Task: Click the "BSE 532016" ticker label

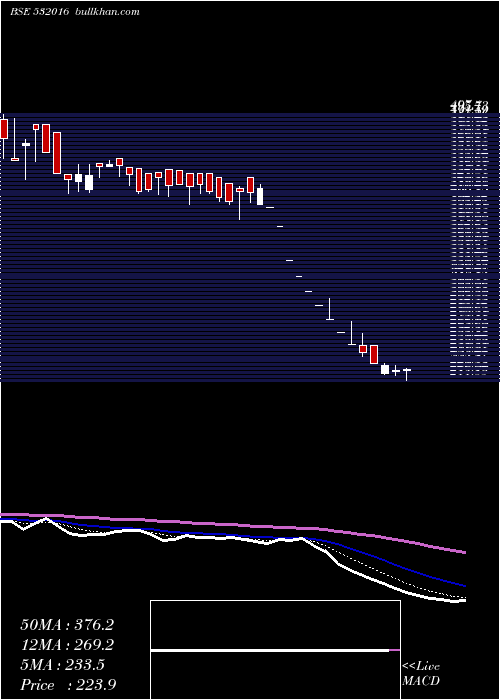Action: point(40,12)
